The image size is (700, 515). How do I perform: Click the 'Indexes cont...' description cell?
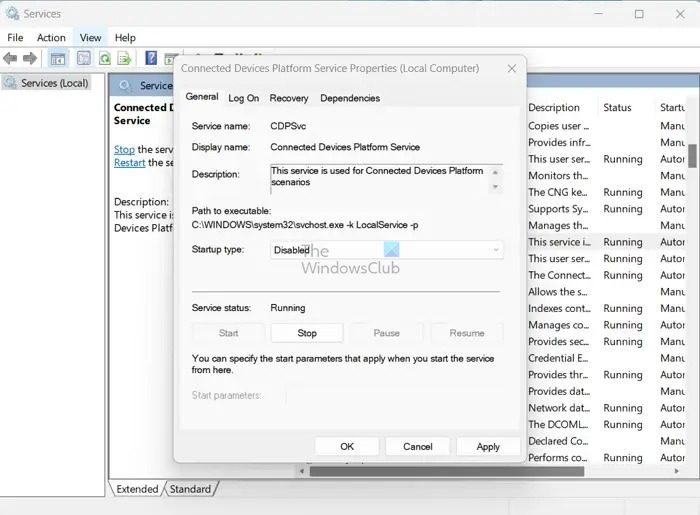click(559, 308)
